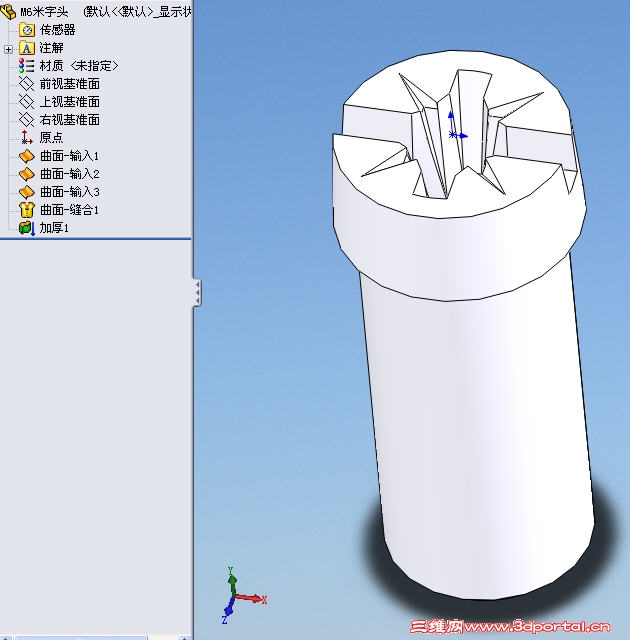Select the 曲面-输入2 label
Viewport: 630px width, 640px height.
(x=69, y=174)
